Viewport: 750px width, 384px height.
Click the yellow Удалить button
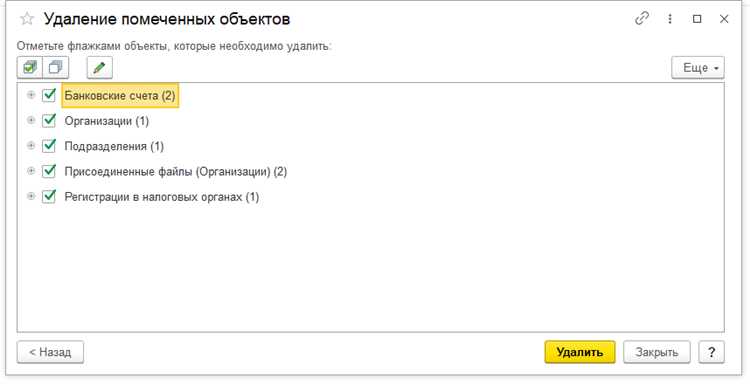(580, 352)
